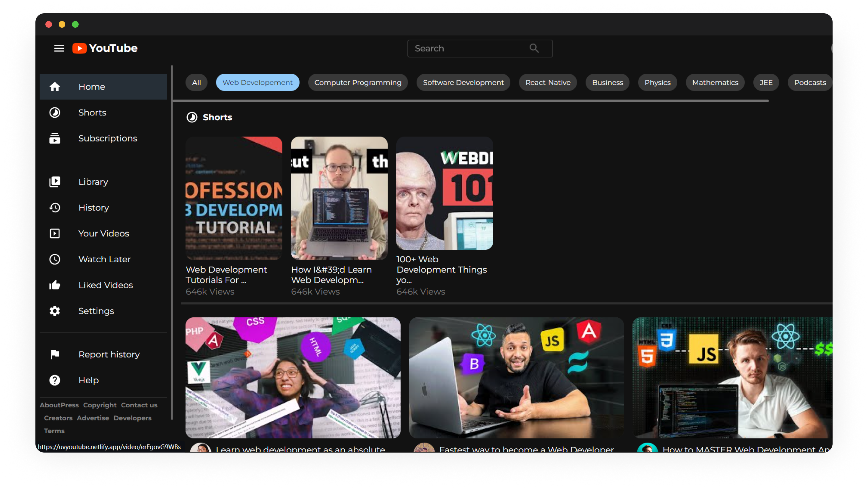The height and width of the screenshot is (488, 868).
Task: Click the Subscriptions icon
Action: [55, 138]
